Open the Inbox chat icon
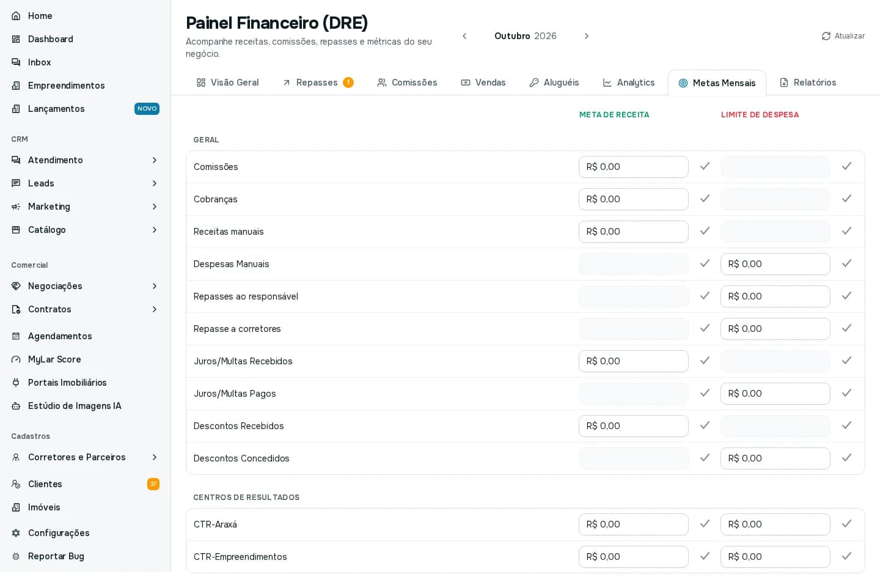 [x=16, y=62]
